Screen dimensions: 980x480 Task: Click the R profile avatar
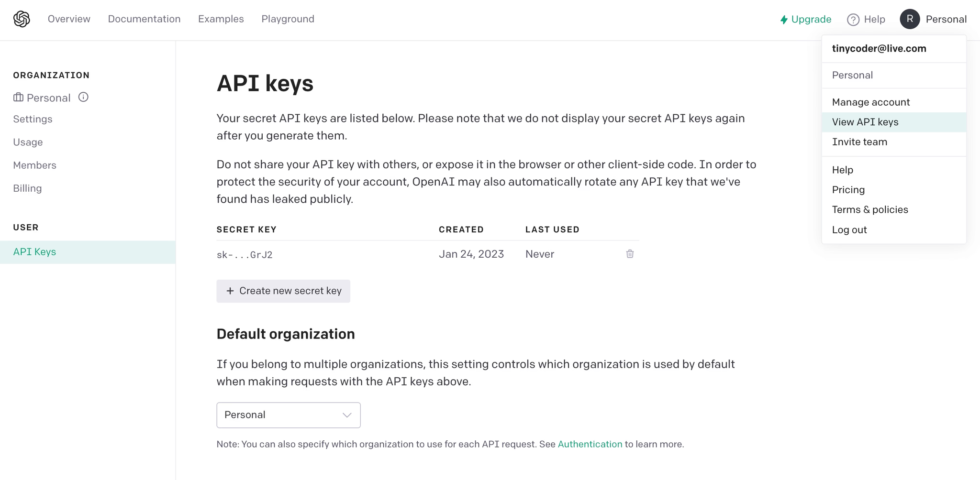910,19
